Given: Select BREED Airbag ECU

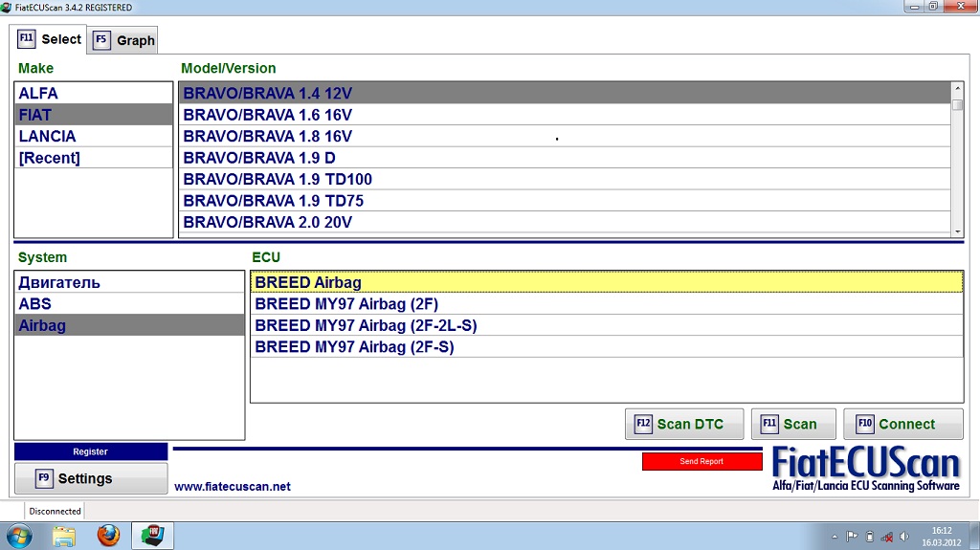Looking at the screenshot, I should coord(607,282).
